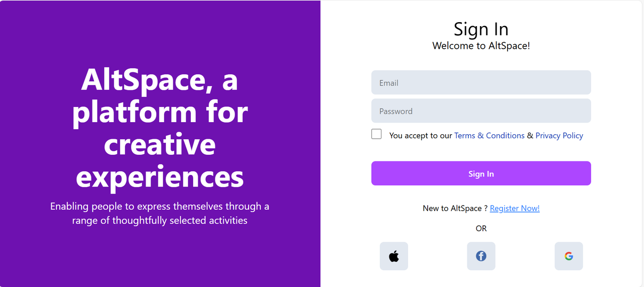Click the large Sign In heading

(481, 29)
